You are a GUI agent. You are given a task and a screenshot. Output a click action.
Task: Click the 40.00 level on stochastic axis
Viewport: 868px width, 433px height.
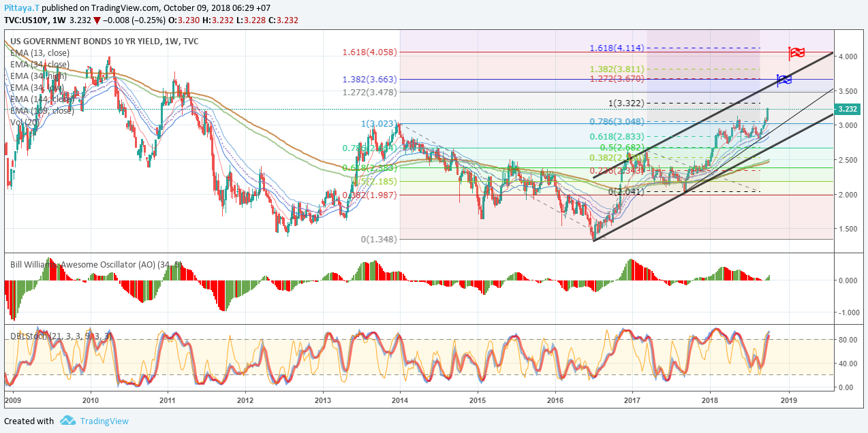point(848,364)
